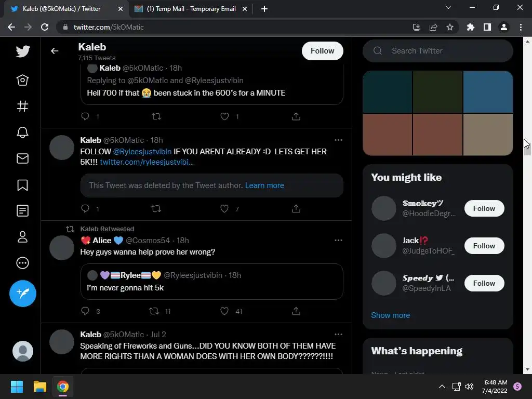Open more options on Fireworks tweet
The image size is (532, 399).
(338, 334)
